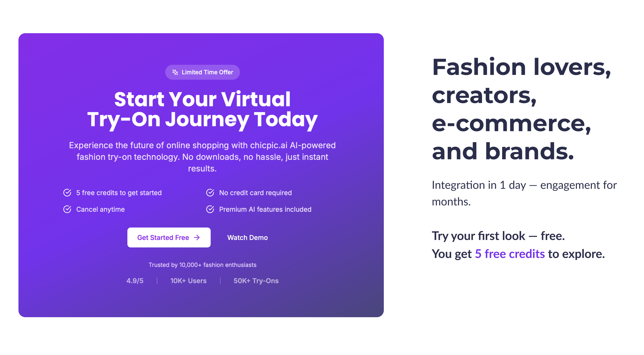Open the Watch Demo option
This screenshot has height=355, width=644.
247,237
